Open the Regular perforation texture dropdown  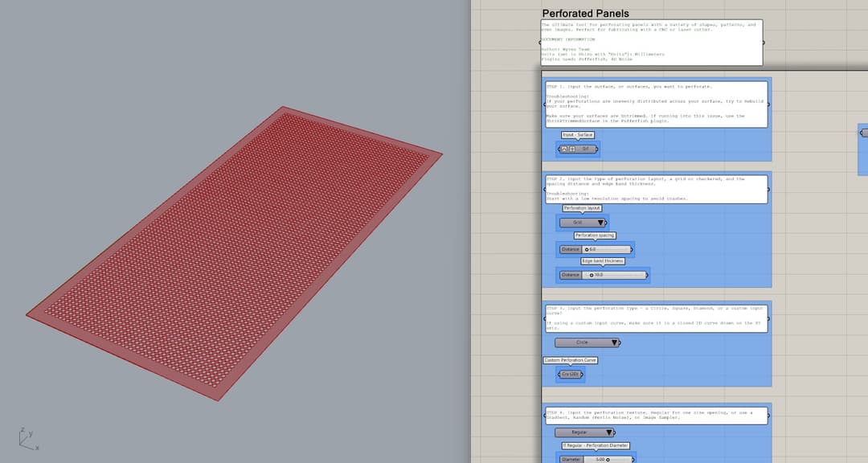click(577, 432)
